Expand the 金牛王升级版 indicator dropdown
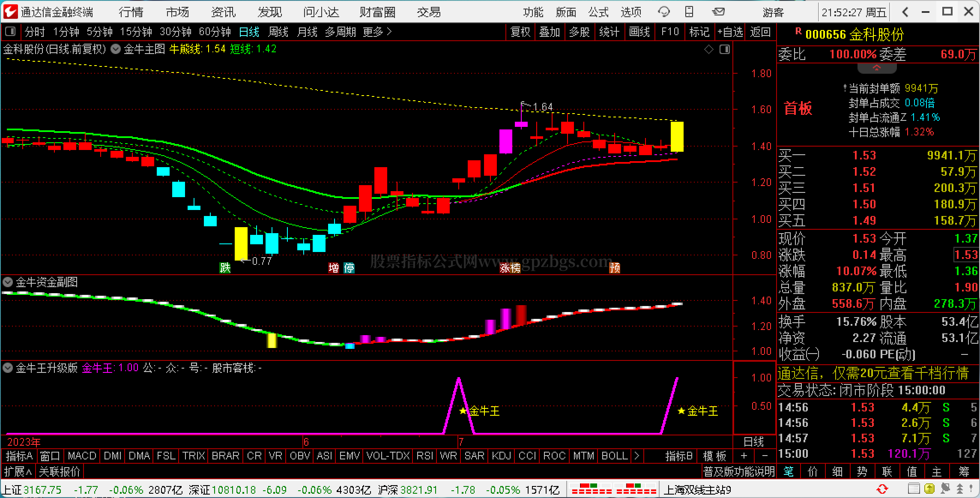Screen dimensions: 980x498 point(8,368)
